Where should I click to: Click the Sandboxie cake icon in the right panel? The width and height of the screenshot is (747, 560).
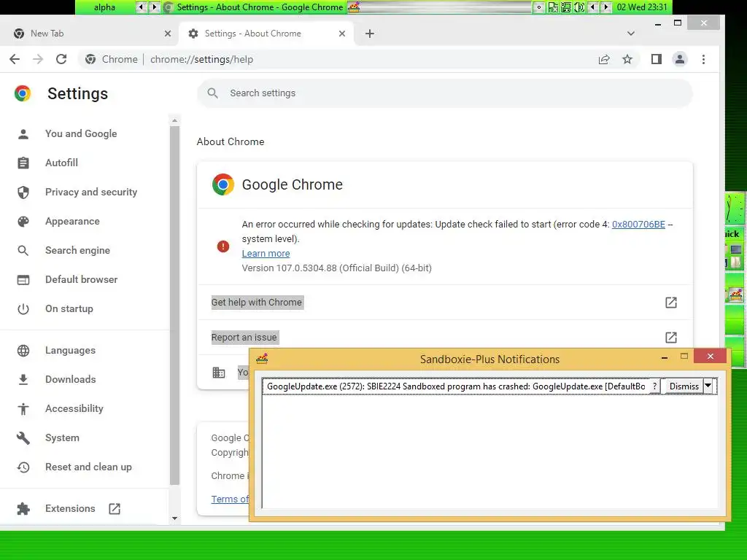click(735, 295)
